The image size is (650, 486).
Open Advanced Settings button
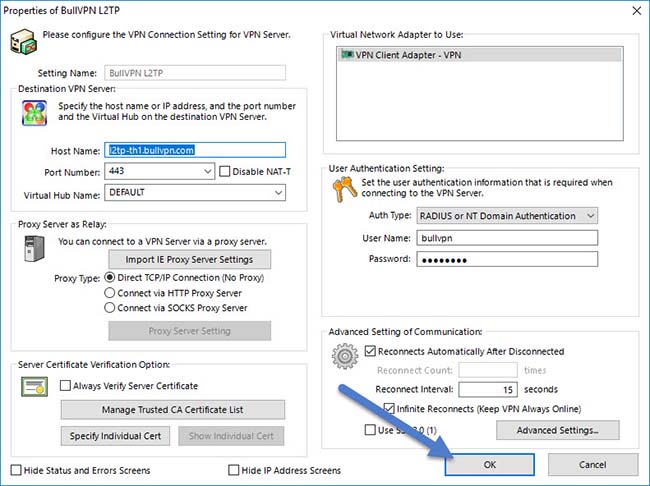pyautogui.click(x=558, y=430)
